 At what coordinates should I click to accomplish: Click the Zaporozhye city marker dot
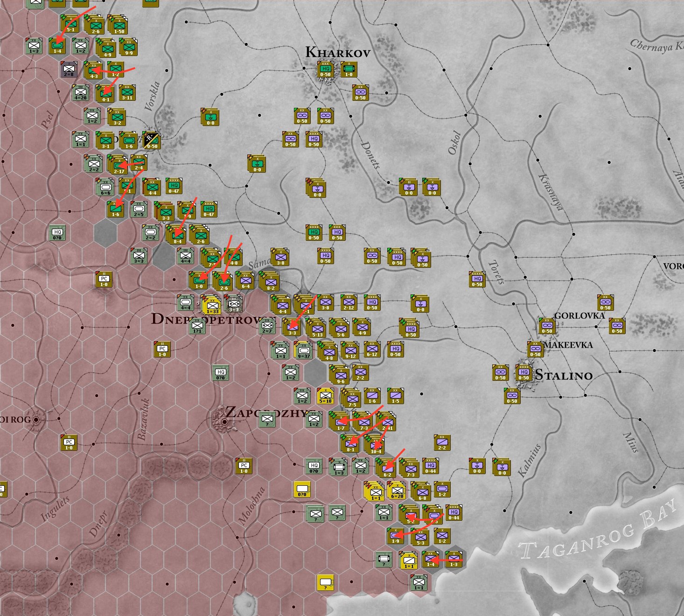[x=224, y=421]
